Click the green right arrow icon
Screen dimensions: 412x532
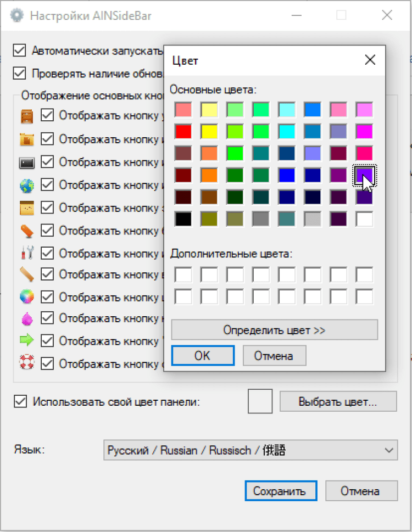point(27,340)
